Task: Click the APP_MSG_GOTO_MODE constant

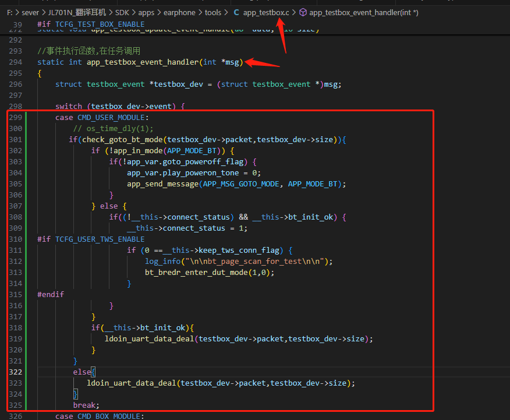Action: (x=241, y=184)
